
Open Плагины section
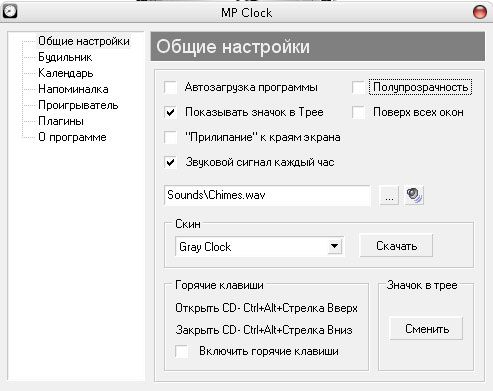[61, 121]
